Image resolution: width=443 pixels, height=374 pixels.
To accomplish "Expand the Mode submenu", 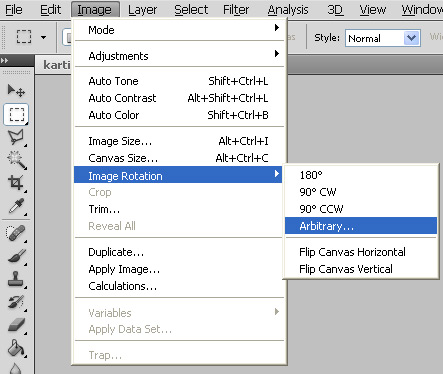I will pyautogui.click(x=178, y=30).
